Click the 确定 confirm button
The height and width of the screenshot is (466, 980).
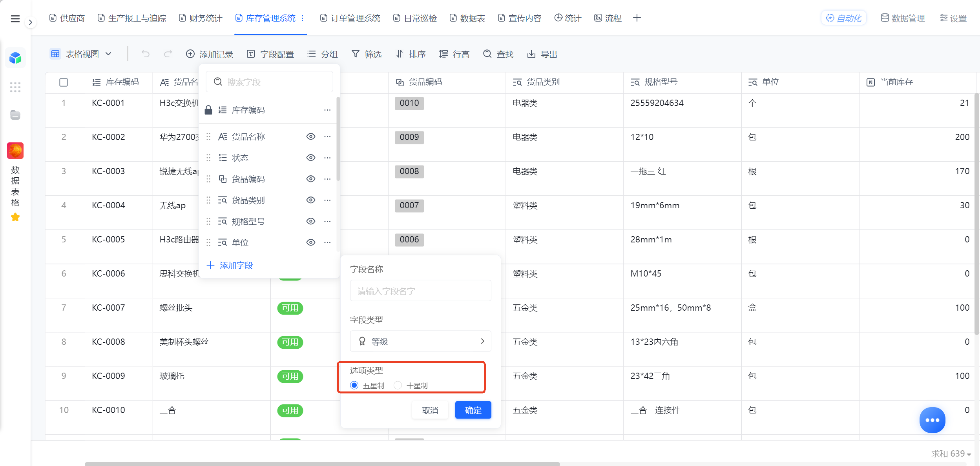point(473,410)
